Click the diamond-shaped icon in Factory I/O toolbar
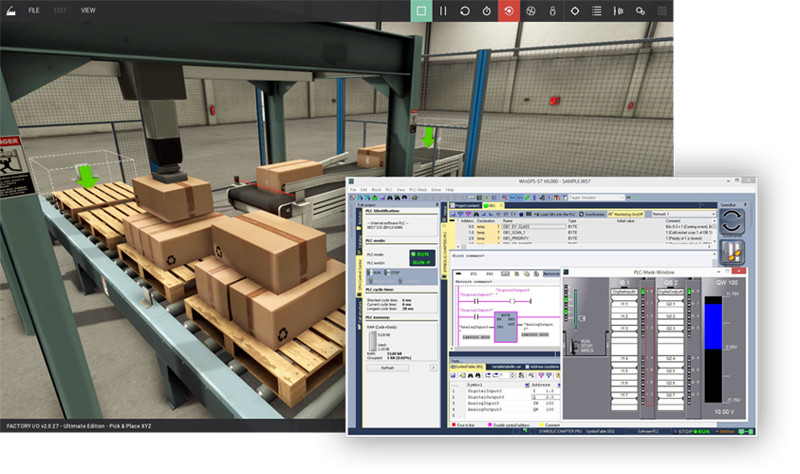 [574, 11]
